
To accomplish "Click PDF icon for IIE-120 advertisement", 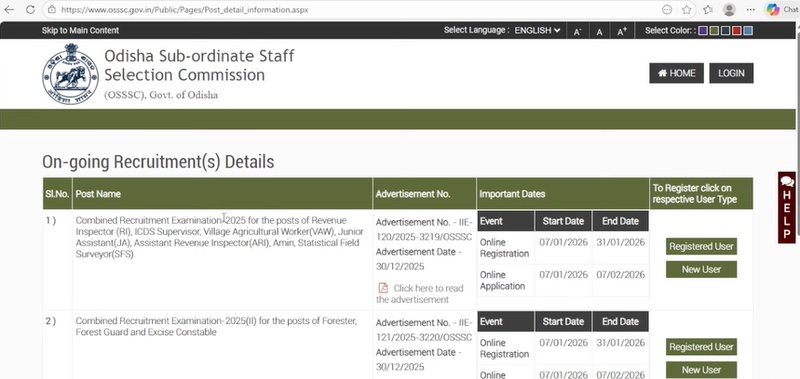I will [x=383, y=288].
